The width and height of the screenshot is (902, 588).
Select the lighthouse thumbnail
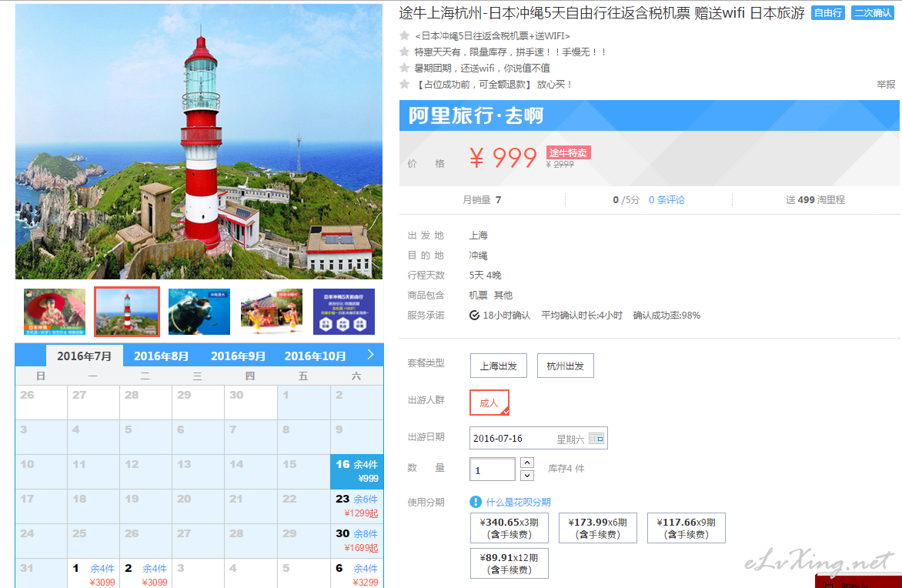[x=127, y=311]
